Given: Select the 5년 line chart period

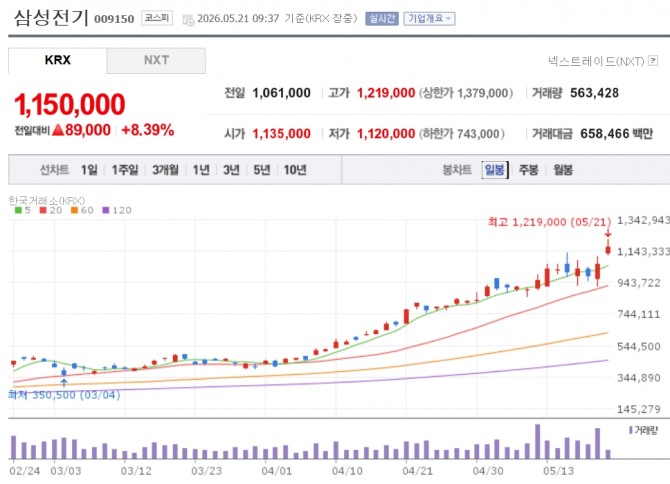Looking at the screenshot, I should coord(262,170).
